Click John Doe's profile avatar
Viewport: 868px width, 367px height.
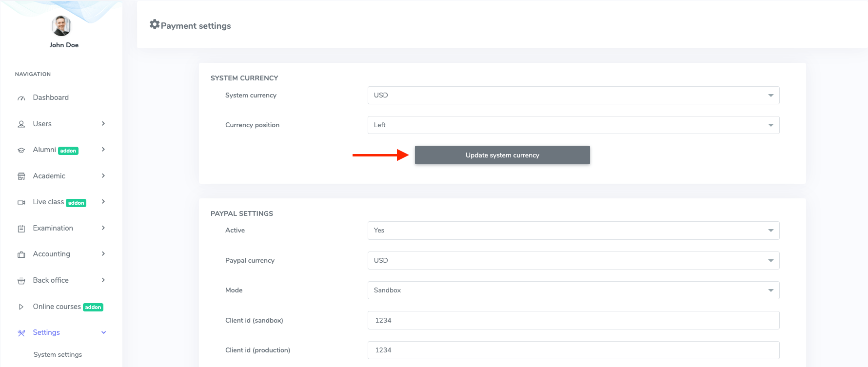pyautogui.click(x=61, y=26)
